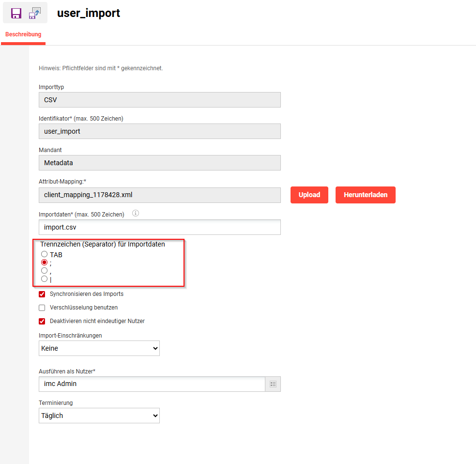This screenshot has width=476, height=464.
Task: Click into the Importdaten text field
Action: point(159,227)
